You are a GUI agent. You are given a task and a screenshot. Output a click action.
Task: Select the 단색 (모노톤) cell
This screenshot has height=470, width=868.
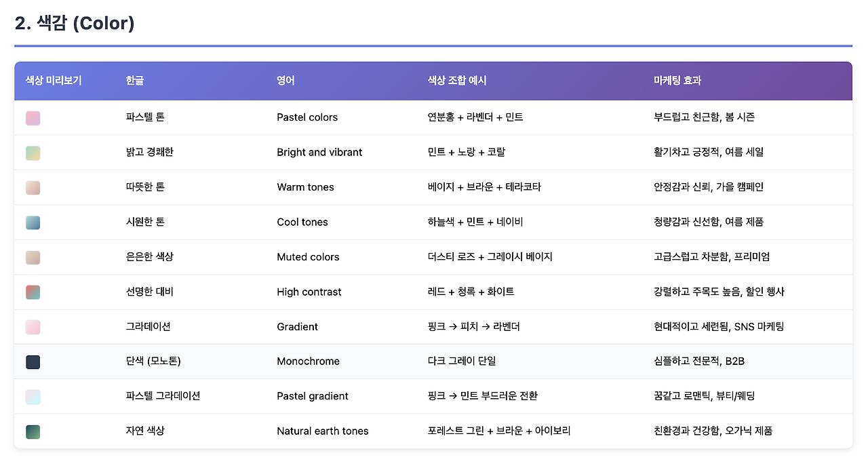(154, 361)
